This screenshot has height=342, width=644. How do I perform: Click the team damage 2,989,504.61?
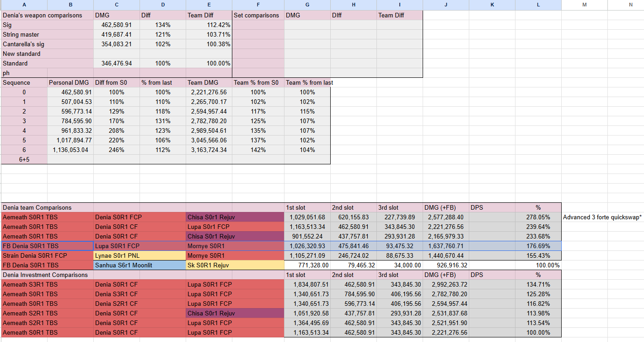point(209,130)
